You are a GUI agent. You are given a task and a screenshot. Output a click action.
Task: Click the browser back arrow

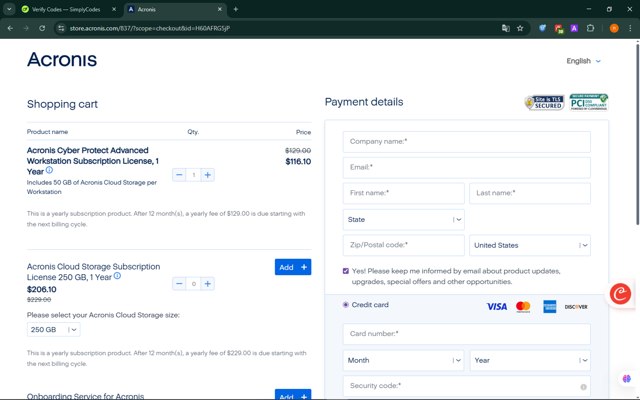(10, 28)
